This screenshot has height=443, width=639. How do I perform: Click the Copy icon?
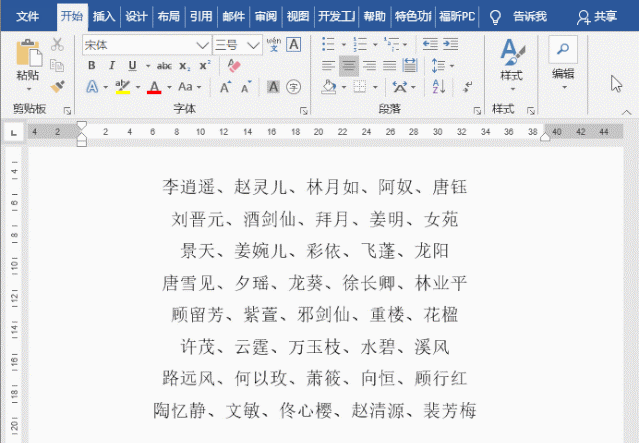pos(57,65)
